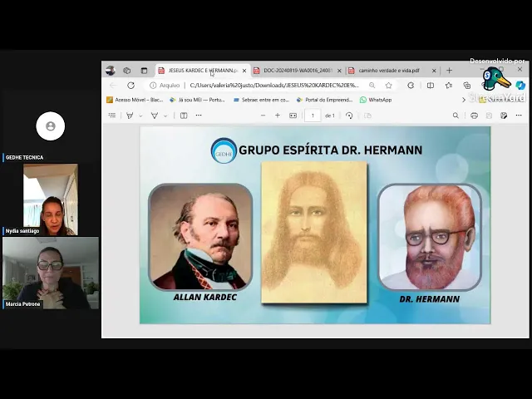Click the address bar with Downloads path
Screen dimensions: 532x399
[x=274, y=86]
